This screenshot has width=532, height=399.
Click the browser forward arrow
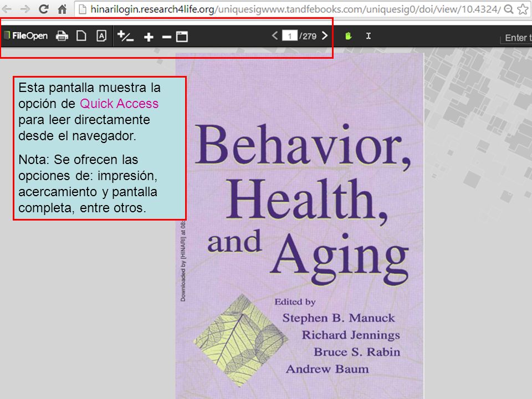25,9
